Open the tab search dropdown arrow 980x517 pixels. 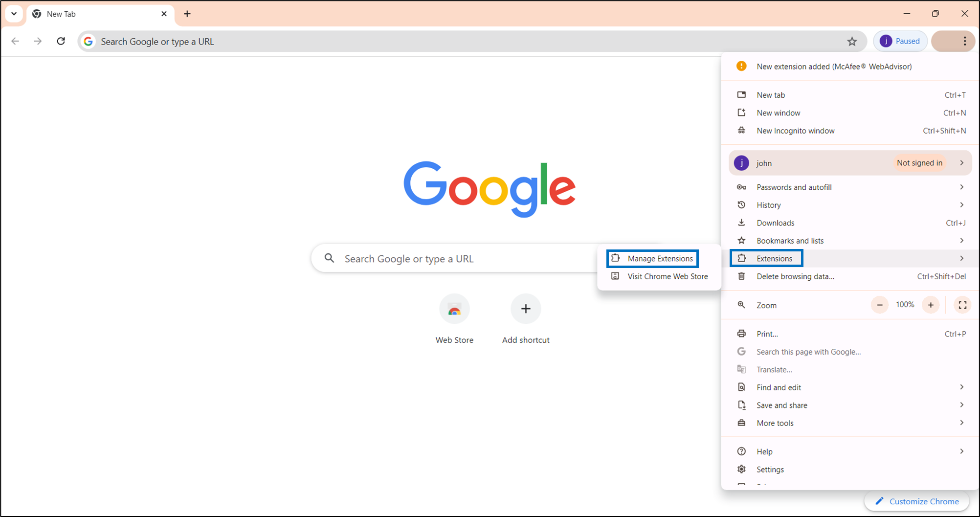click(x=14, y=14)
